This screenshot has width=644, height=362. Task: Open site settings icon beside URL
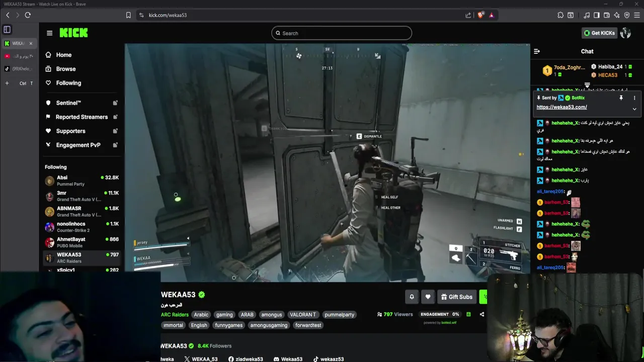pos(141,15)
